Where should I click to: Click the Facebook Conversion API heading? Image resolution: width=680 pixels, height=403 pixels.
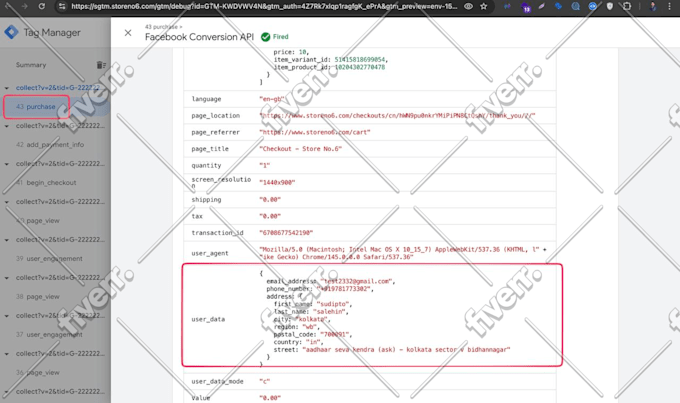[199, 37]
